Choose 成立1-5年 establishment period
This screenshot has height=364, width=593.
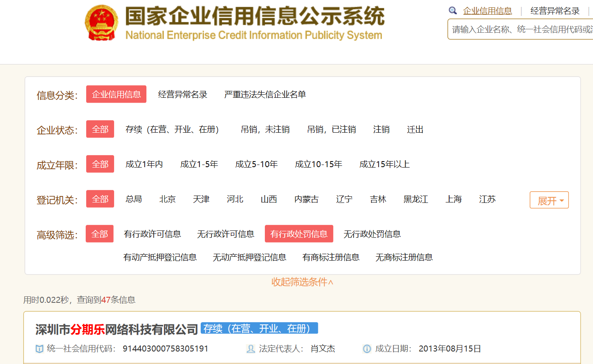pos(199,164)
